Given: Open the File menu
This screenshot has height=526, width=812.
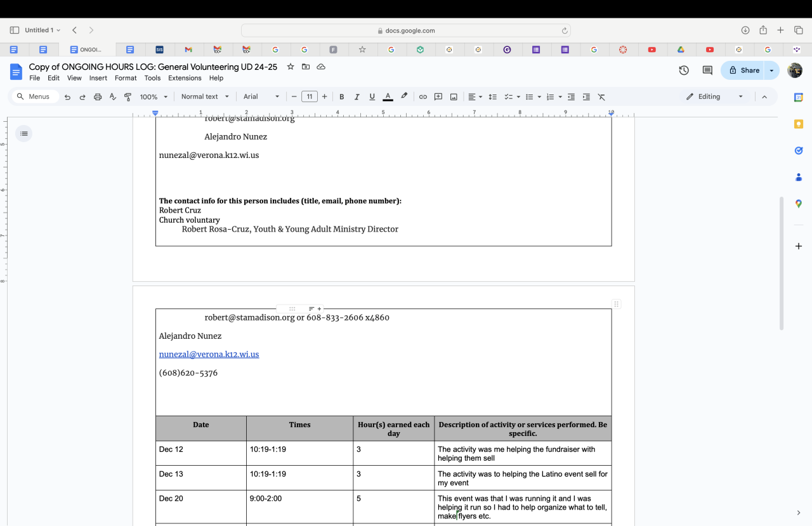Looking at the screenshot, I should point(34,78).
